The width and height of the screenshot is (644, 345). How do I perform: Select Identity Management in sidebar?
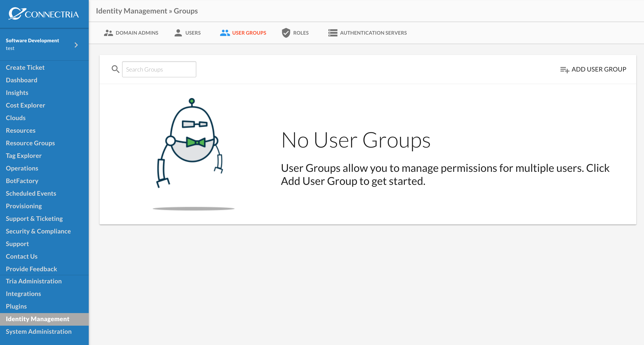point(44,319)
